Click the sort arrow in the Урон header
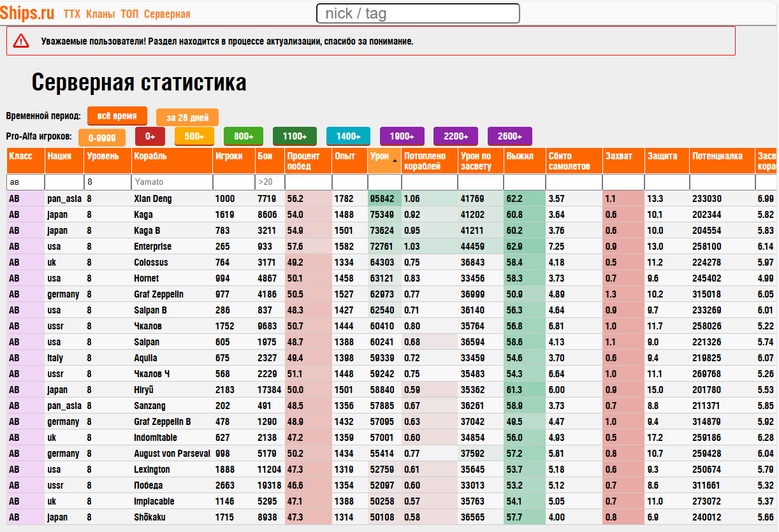This screenshot has width=779, height=532. pyautogui.click(x=395, y=161)
